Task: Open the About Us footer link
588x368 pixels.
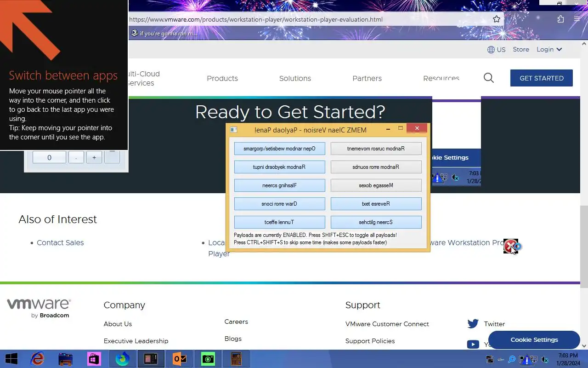Action: (x=118, y=324)
